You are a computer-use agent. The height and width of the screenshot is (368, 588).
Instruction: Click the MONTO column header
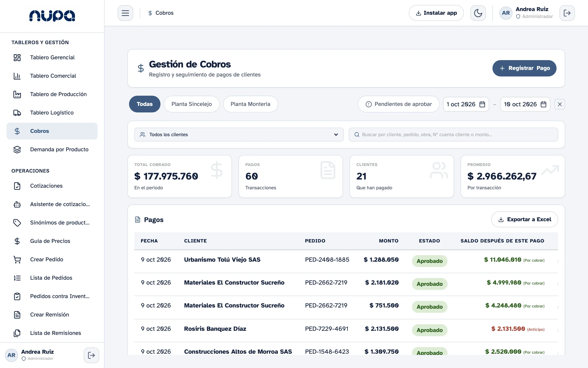[x=389, y=241]
